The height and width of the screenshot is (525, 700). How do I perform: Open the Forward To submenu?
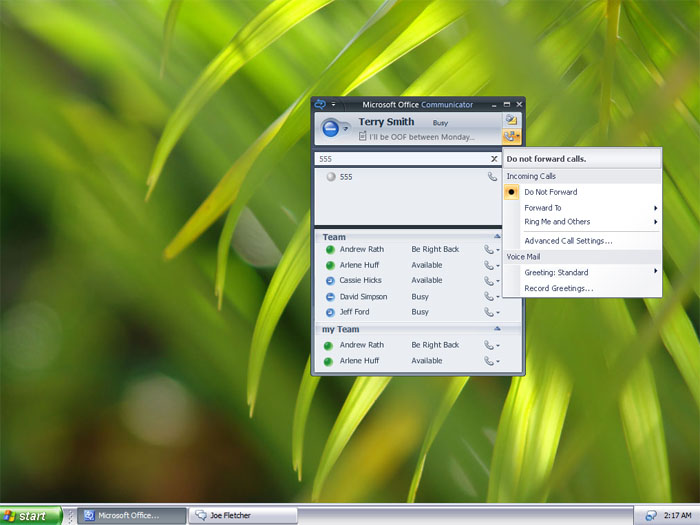tap(582, 208)
